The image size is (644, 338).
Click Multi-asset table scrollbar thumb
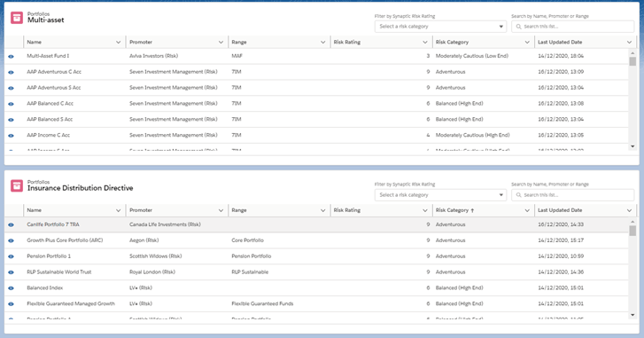point(632,61)
